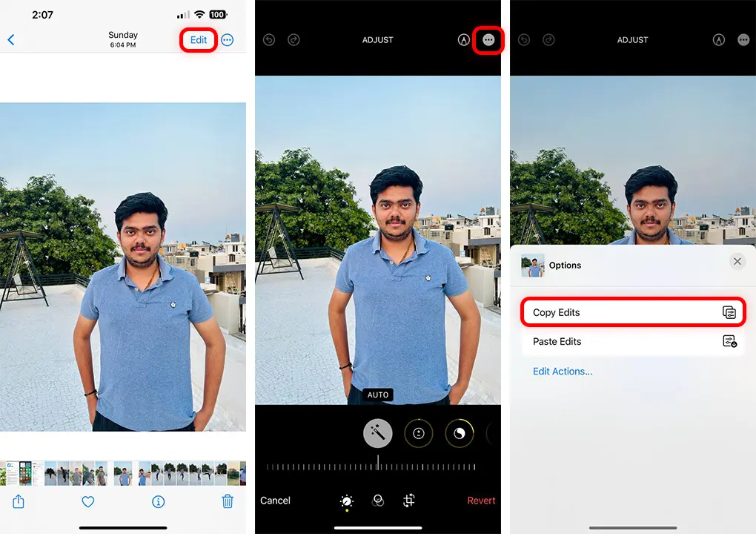Tap undo behind the Options sheet
Screen dimensions: 756x534
coord(524,39)
